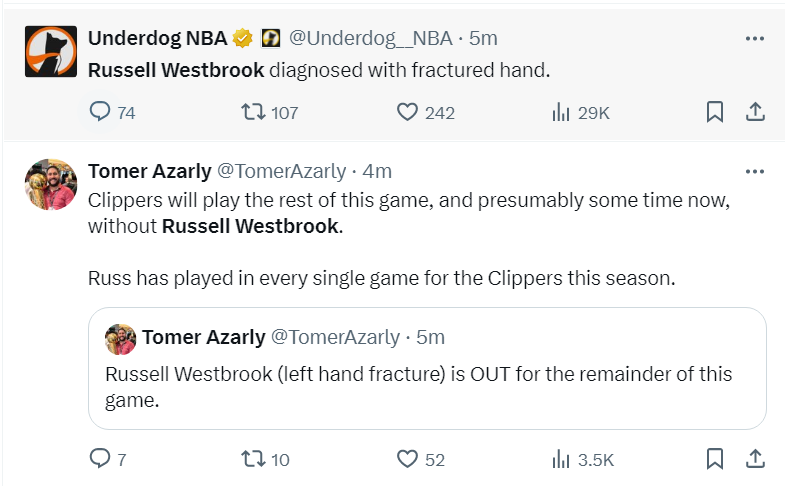View analytics for Underdog NBA tweet

561,113
